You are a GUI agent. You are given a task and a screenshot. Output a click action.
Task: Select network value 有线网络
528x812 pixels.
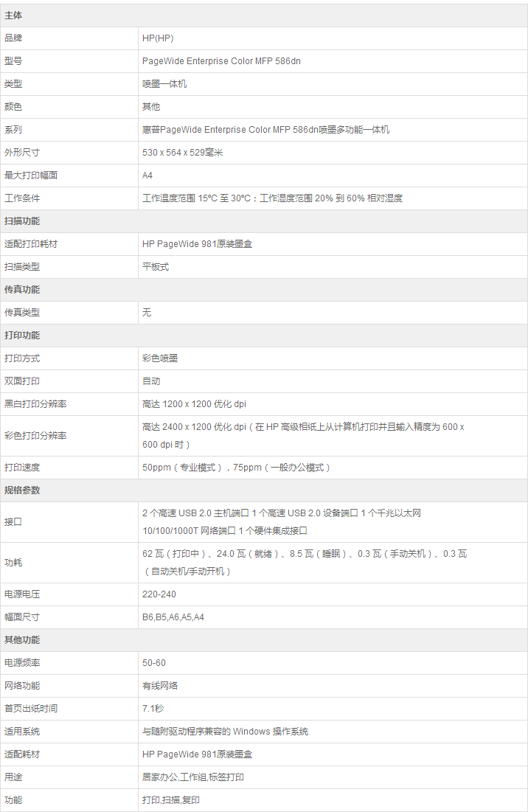pyautogui.click(x=160, y=686)
